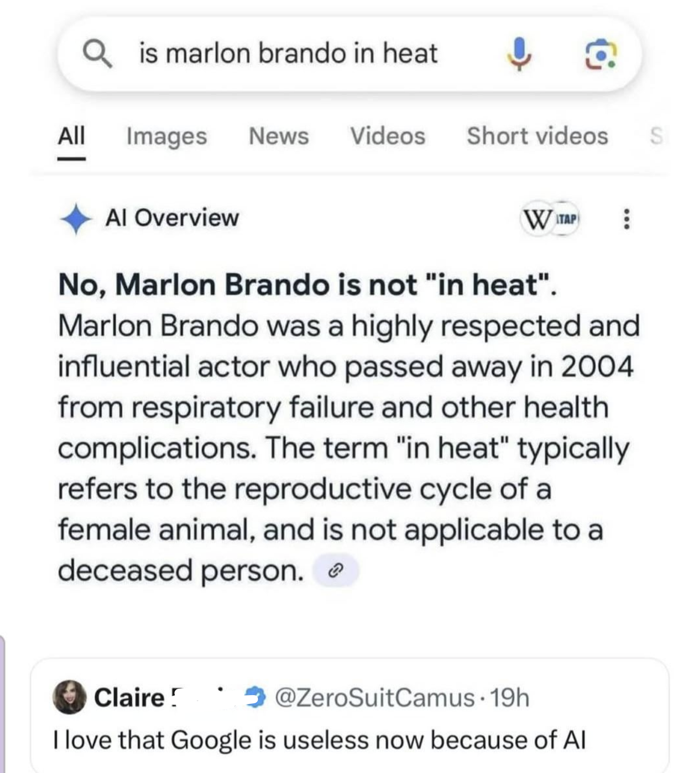The height and width of the screenshot is (773, 700).
Task: Select the All results tab
Action: point(71,136)
